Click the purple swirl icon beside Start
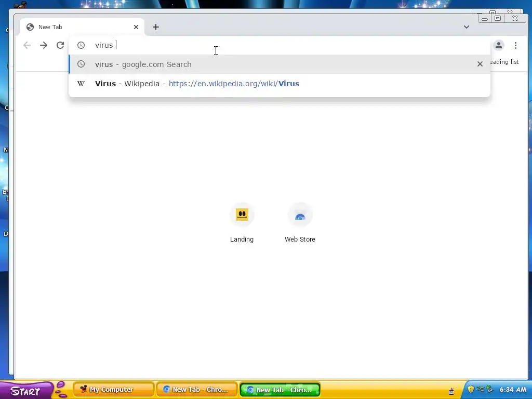The width and height of the screenshot is (532, 399). click(x=61, y=390)
